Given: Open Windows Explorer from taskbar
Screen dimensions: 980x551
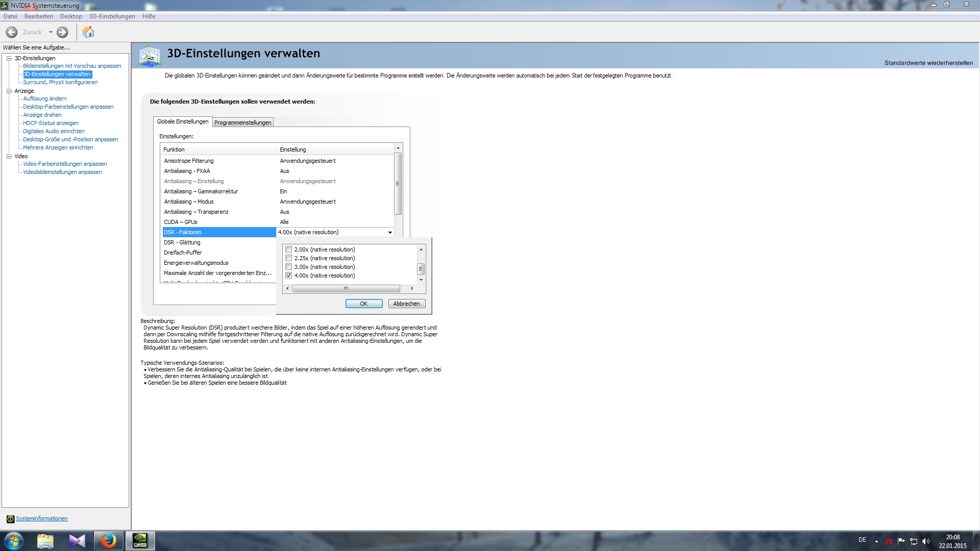Looking at the screenshot, I should [45, 541].
